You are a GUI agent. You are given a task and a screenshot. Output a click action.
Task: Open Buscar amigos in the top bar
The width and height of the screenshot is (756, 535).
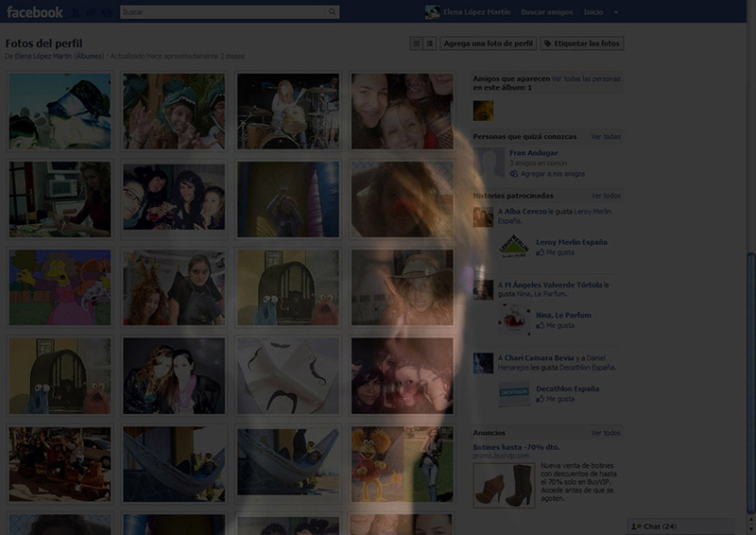coord(547,12)
